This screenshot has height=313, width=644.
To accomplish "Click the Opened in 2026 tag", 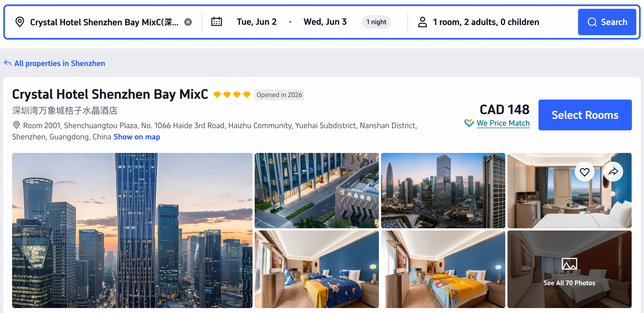I will point(279,95).
